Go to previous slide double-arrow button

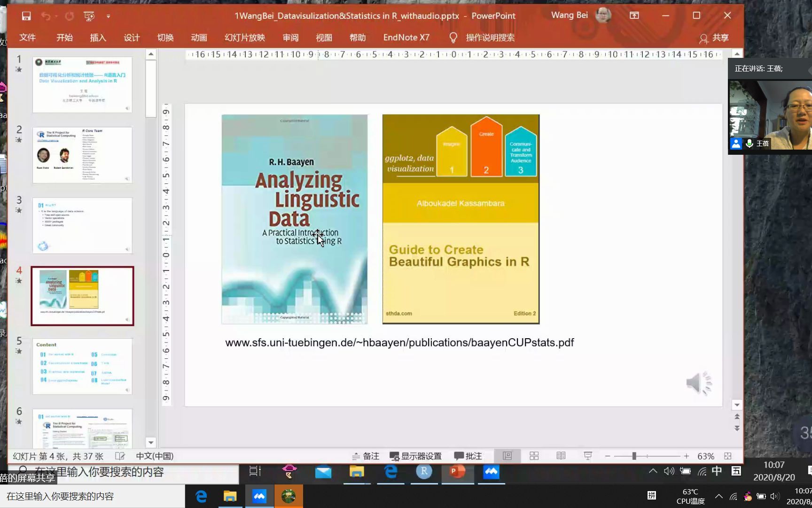point(737,417)
